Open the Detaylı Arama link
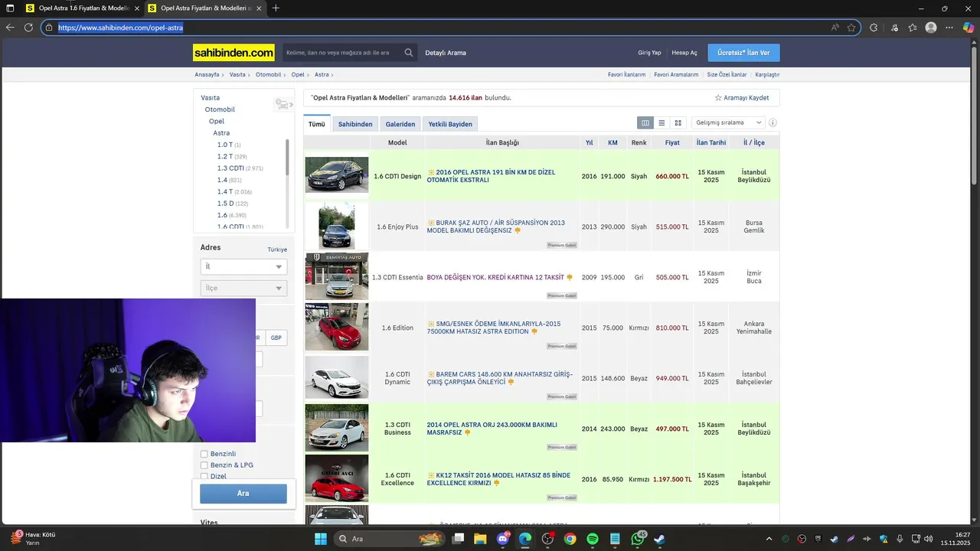This screenshot has height=551, width=980. (446, 53)
